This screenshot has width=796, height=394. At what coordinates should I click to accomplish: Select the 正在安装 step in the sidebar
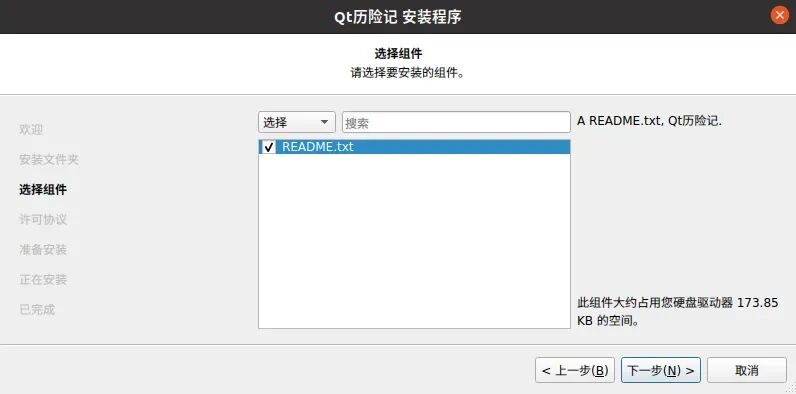pyautogui.click(x=43, y=280)
